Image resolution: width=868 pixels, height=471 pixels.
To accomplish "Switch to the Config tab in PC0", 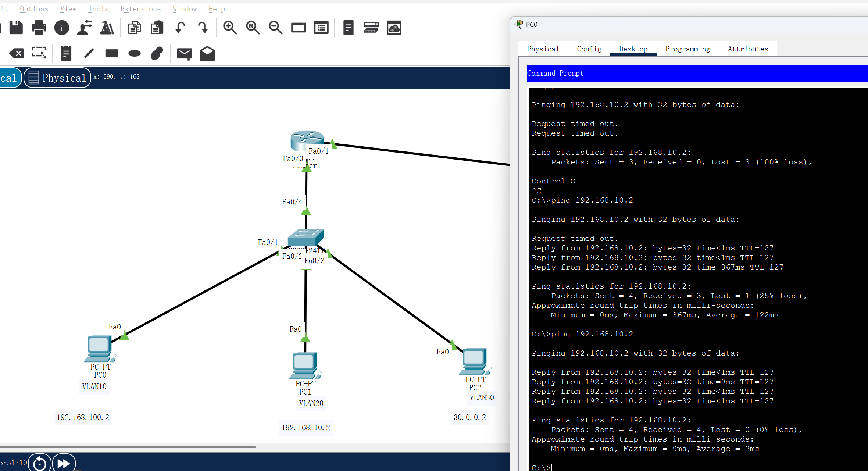I will click(x=589, y=49).
